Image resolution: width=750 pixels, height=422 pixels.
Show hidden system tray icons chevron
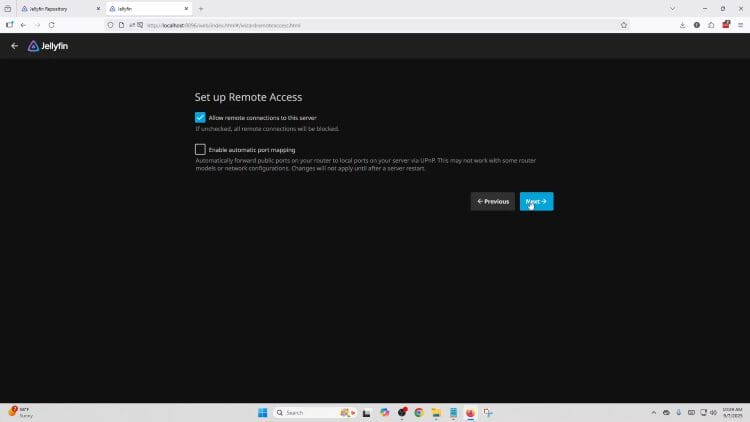[654, 412]
